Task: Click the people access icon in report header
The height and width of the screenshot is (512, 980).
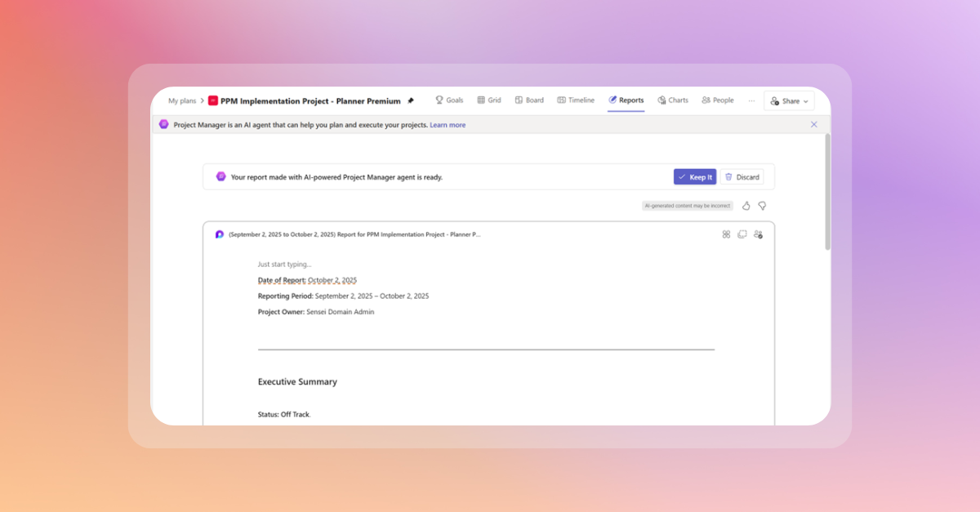Action: tap(759, 234)
